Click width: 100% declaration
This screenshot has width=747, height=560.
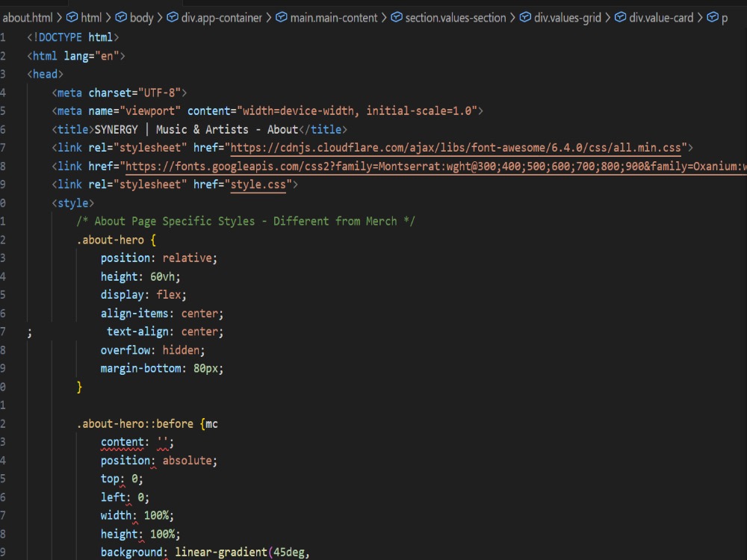137,516
